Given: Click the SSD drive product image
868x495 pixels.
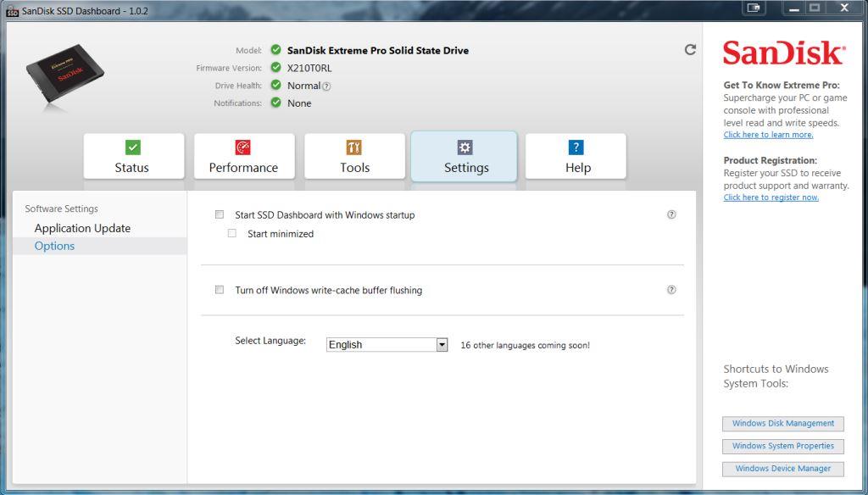Looking at the screenshot, I should [x=65, y=75].
